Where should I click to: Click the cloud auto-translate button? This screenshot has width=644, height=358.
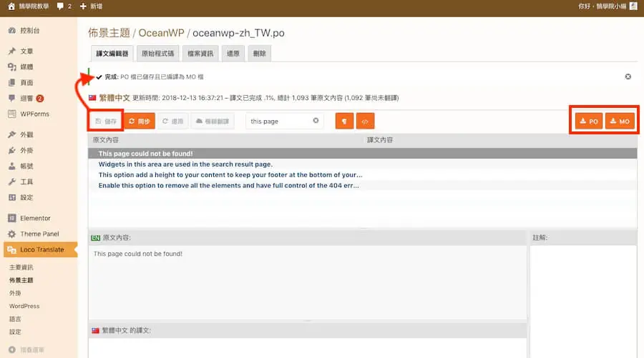click(213, 121)
